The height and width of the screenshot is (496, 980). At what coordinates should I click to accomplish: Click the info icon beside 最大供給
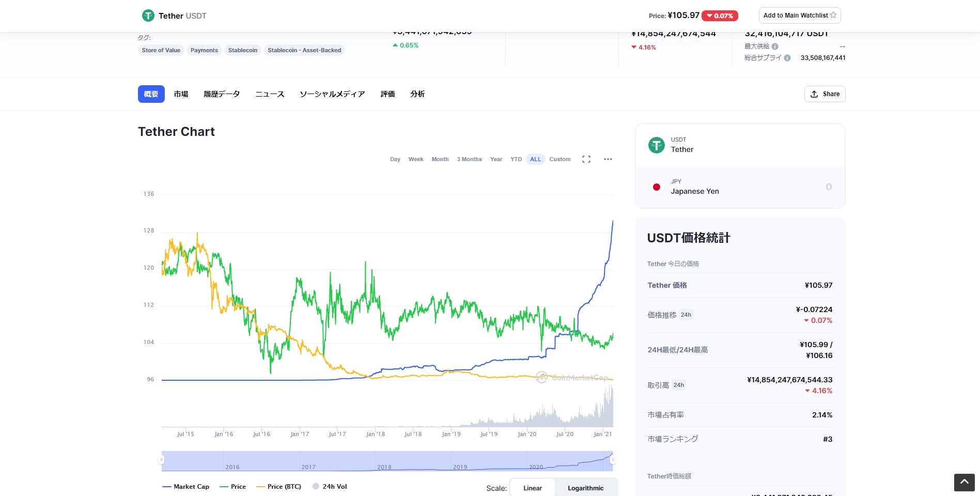(x=775, y=47)
